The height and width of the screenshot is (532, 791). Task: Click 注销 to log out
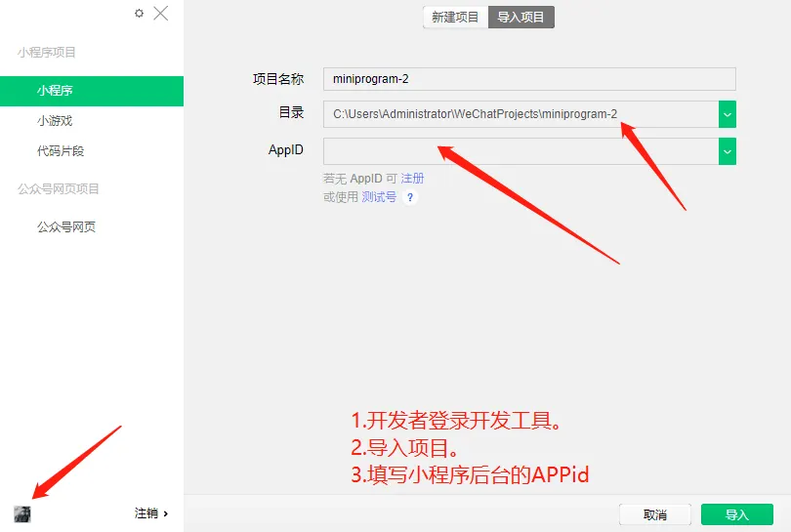pyautogui.click(x=150, y=513)
